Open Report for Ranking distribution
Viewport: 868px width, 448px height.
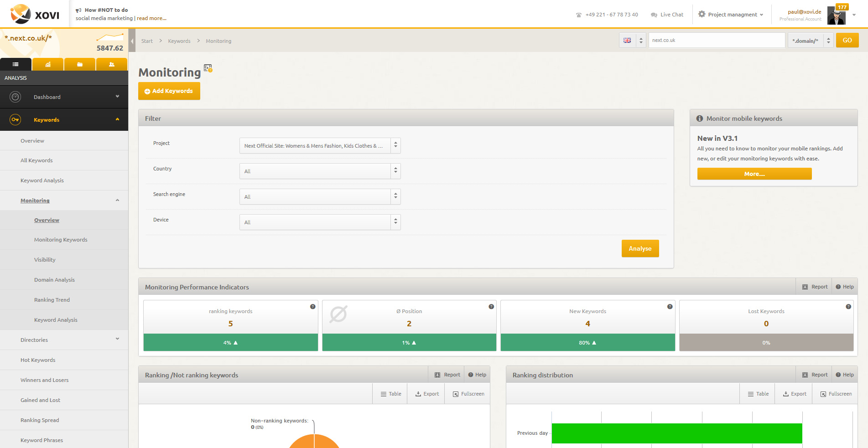815,375
